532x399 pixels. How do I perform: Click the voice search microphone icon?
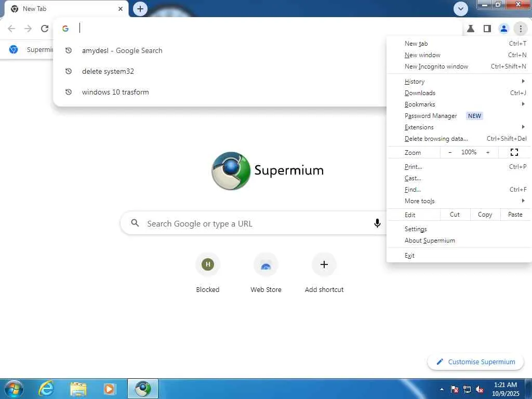tap(377, 223)
